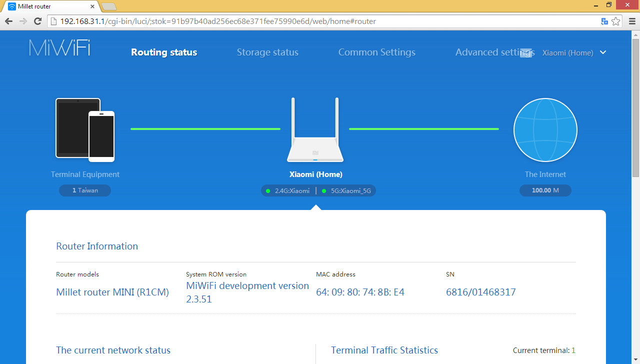Open the Chrome hamburger menu
Screen dimensions: 640x364
tap(630, 21)
